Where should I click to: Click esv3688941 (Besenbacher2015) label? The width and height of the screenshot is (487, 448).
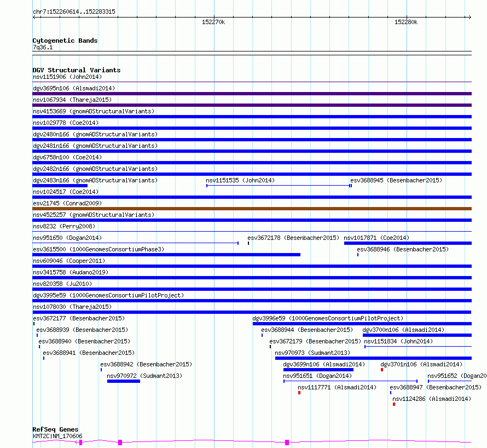(89, 353)
